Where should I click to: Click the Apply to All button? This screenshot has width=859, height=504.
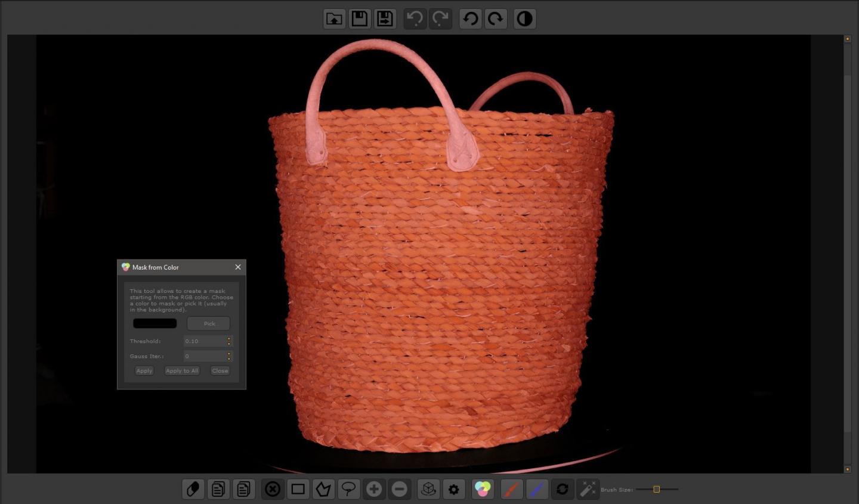tap(182, 370)
